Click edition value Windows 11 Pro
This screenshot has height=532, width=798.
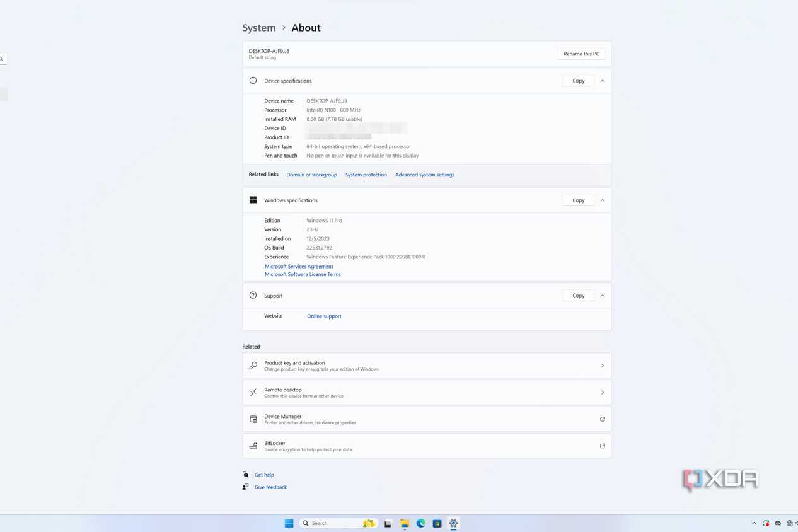(324, 220)
